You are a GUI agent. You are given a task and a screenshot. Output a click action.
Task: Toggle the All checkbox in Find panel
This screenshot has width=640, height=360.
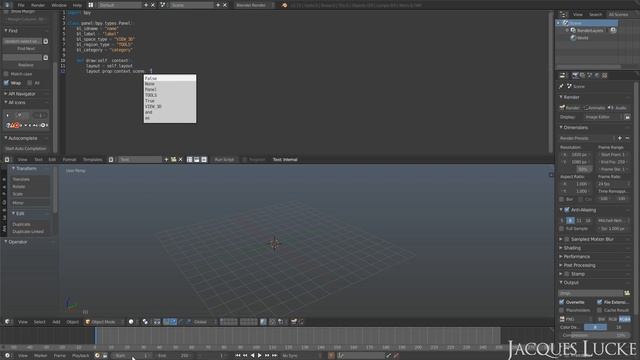(29, 83)
